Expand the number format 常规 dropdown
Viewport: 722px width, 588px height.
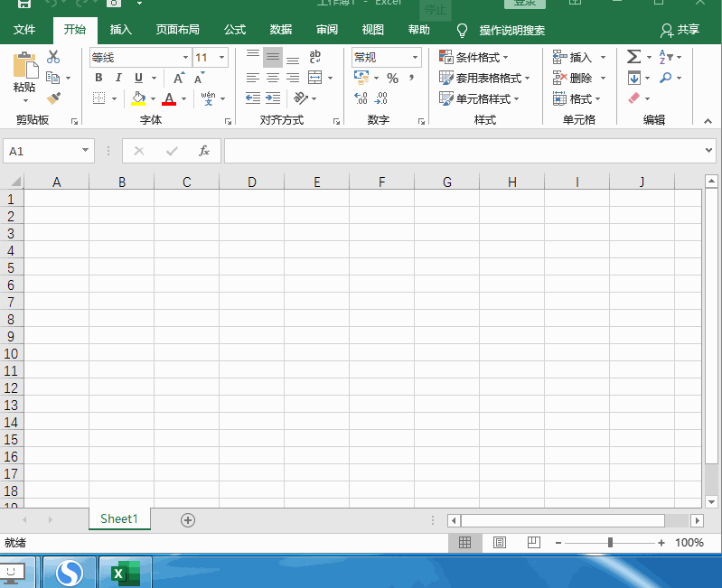click(415, 58)
